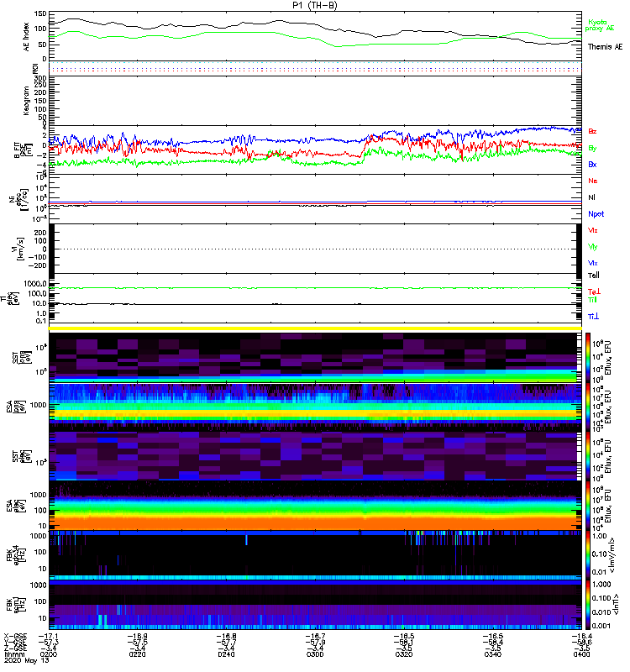
Task: Click the X-GSE value -17.1
Action: pos(49,636)
